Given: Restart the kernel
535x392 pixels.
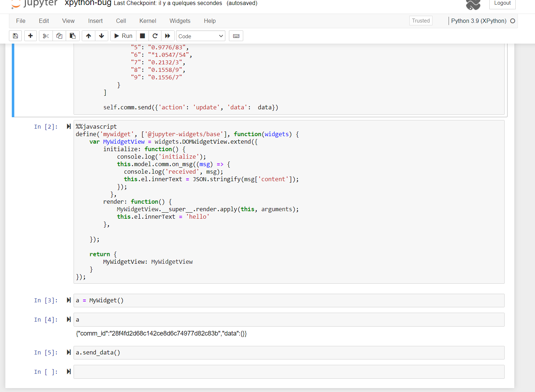Looking at the screenshot, I should (155, 36).
